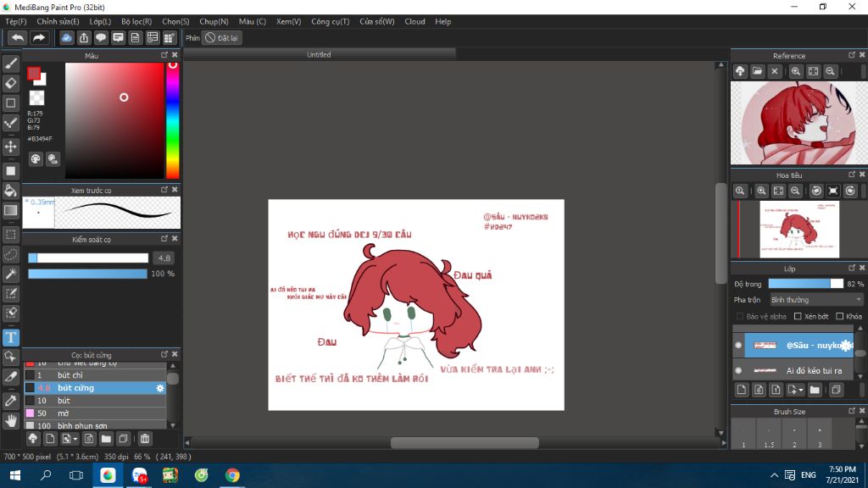Select the bút chì brush
The width and height of the screenshot is (868, 488).
[95, 375]
